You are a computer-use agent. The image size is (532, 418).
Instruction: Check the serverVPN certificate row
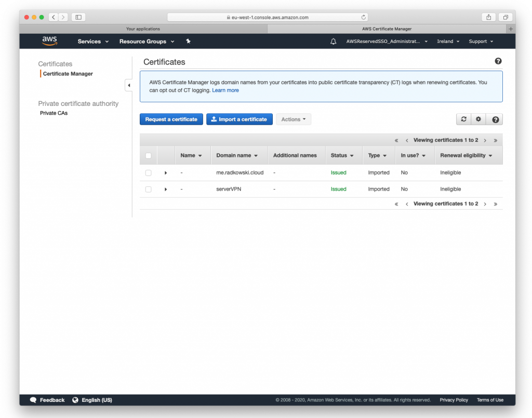click(x=148, y=189)
